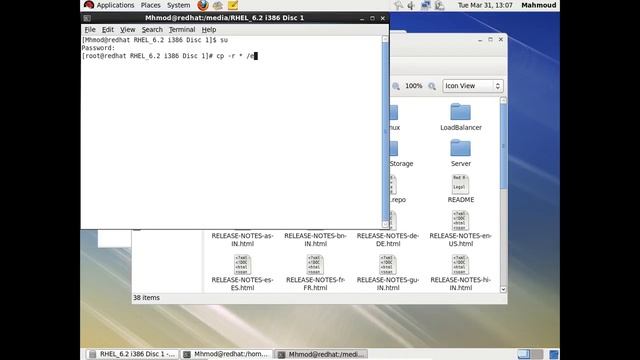Click the RELEASE-NOTES-bn-IN.html label
Image resolution: width=640 pixels, height=360 pixels.
315,240
